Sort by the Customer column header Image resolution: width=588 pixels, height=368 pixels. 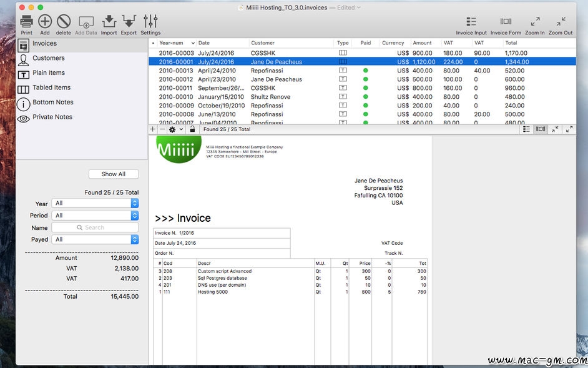point(292,43)
